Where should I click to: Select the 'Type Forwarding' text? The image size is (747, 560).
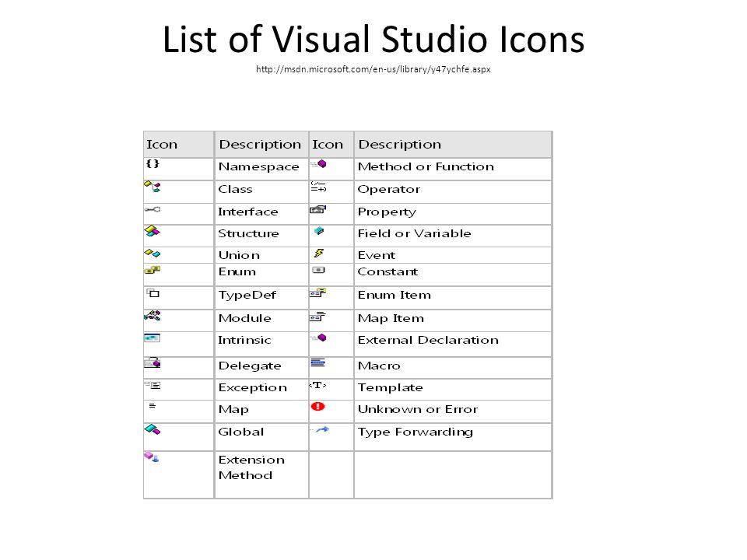tap(416, 432)
